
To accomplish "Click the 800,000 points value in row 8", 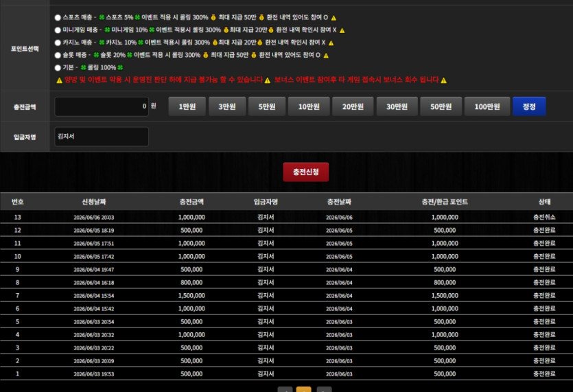I will click(x=445, y=283).
